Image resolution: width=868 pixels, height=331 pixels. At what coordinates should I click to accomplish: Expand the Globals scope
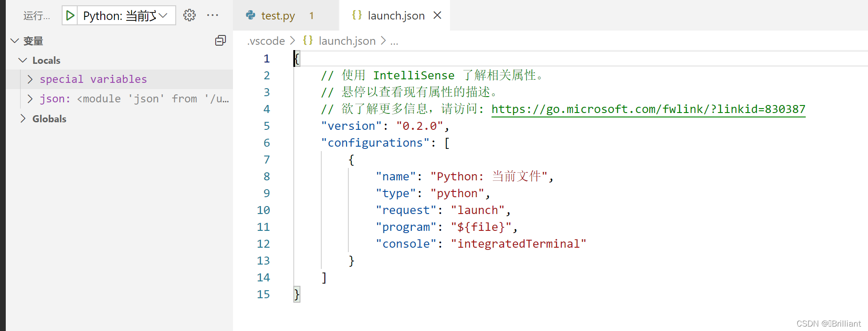(23, 119)
